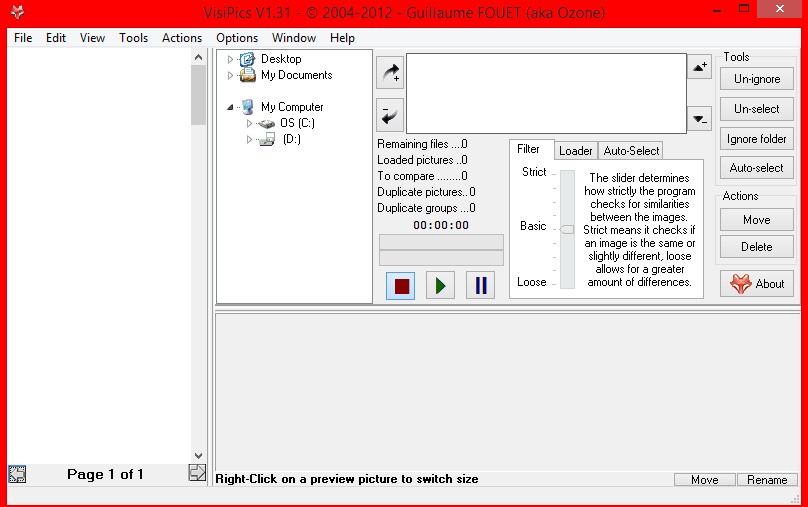Open the View menu

(x=92, y=38)
